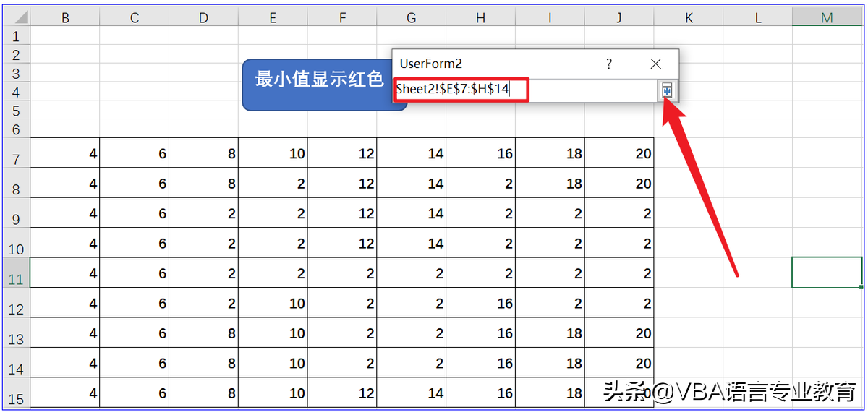This screenshot has width=868, height=415.
Task: Select cell G11 containing 2
Action: click(411, 273)
